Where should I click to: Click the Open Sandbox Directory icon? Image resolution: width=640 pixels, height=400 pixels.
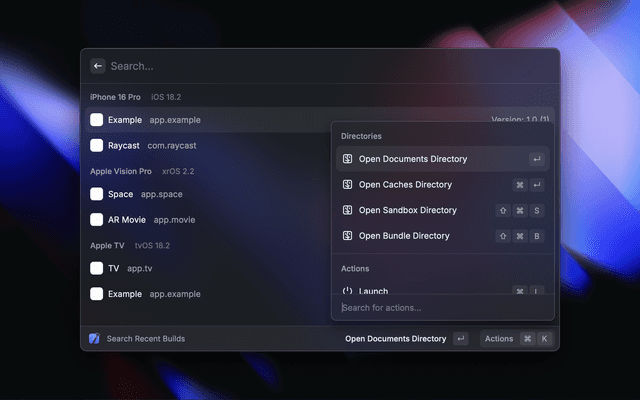point(347,211)
